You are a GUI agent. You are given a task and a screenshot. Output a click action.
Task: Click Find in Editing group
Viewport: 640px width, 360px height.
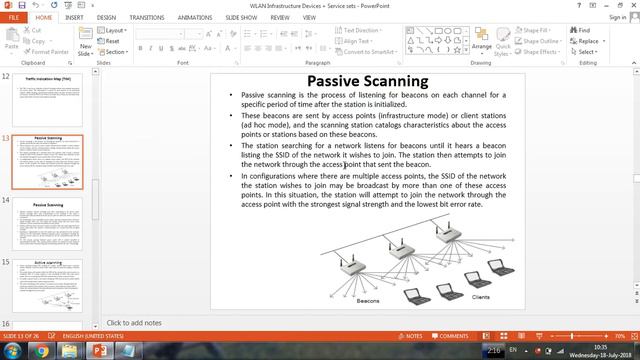point(580,30)
